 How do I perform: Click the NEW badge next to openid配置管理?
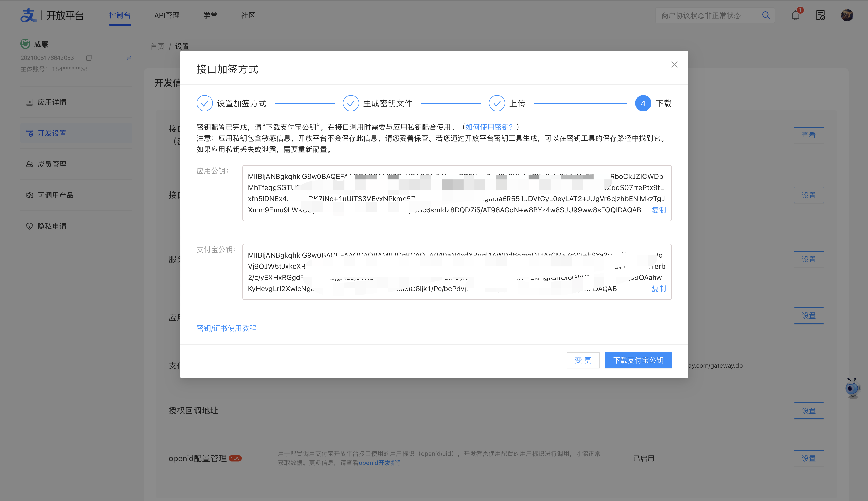tap(235, 458)
